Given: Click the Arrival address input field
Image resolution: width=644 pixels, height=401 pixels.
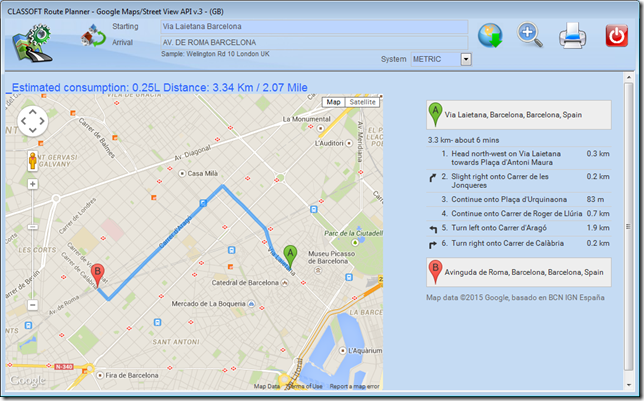Looking at the screenshot, I should (x=314, y=42).
